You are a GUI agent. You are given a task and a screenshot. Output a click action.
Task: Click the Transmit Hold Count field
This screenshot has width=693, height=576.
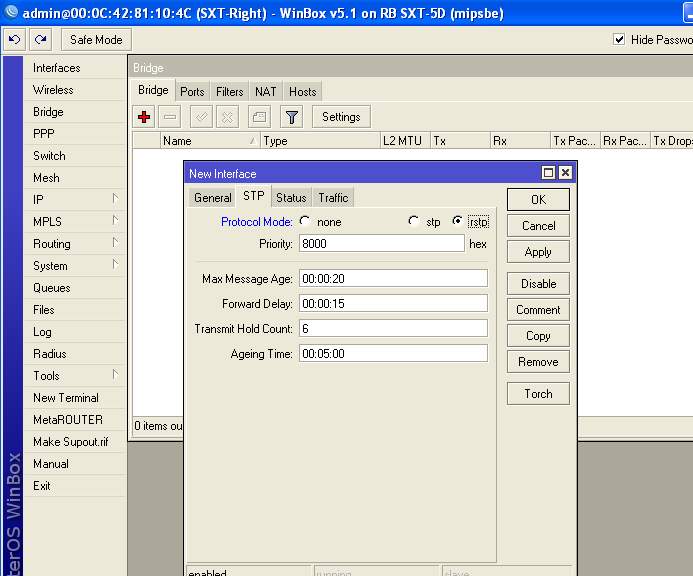coord(393,328)
